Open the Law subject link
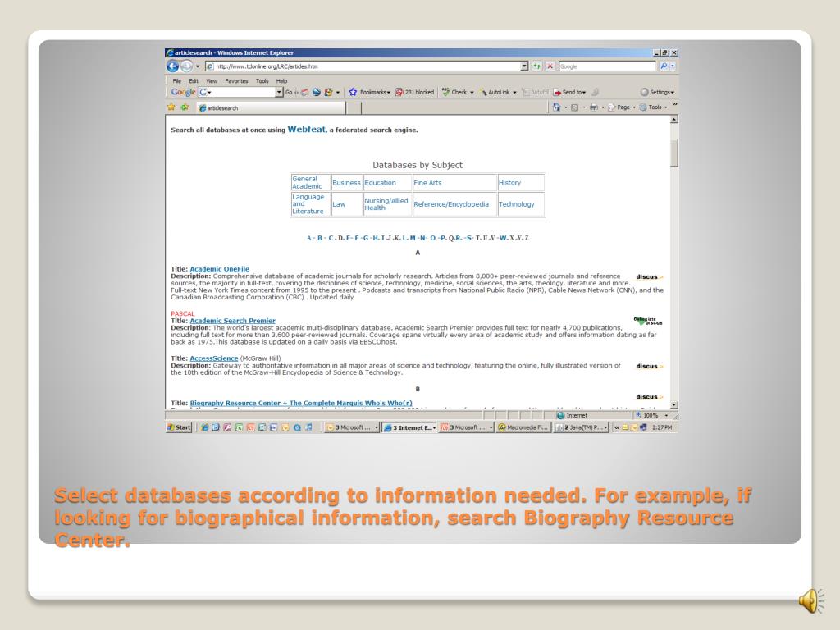 point(339,204)
